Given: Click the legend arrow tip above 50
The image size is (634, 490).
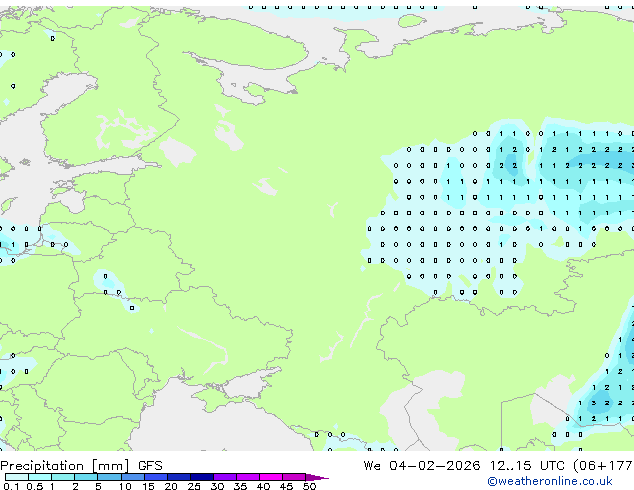Looking at the screenshot, I should (317, 478).
